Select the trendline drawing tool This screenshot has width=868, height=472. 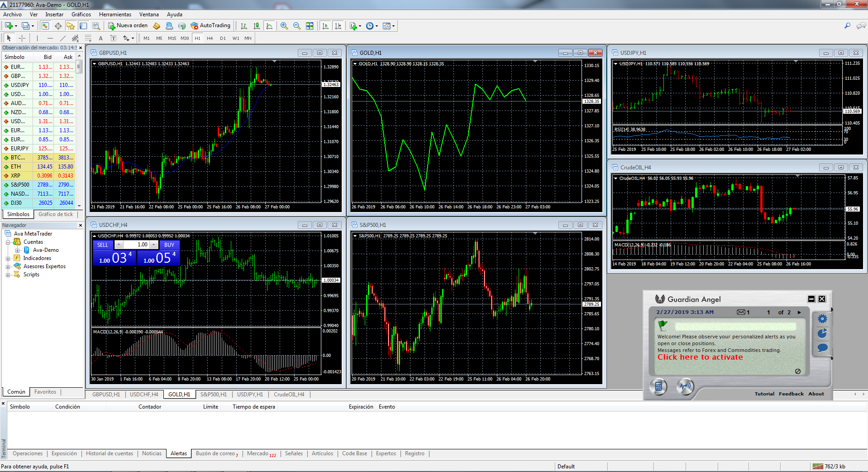pyautogui.click(x=63, y=39)
